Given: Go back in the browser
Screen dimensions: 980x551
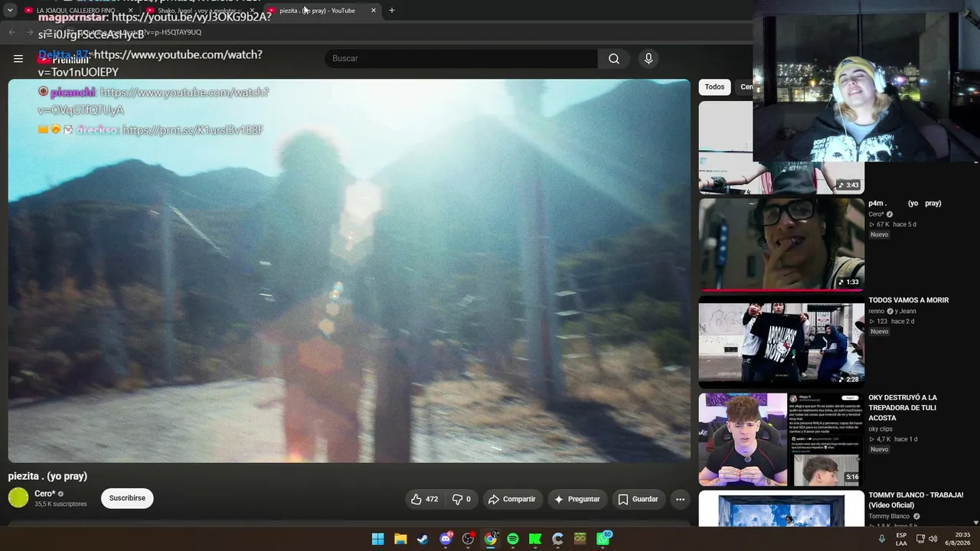Looking at the screenshot, I should point(11,32).
